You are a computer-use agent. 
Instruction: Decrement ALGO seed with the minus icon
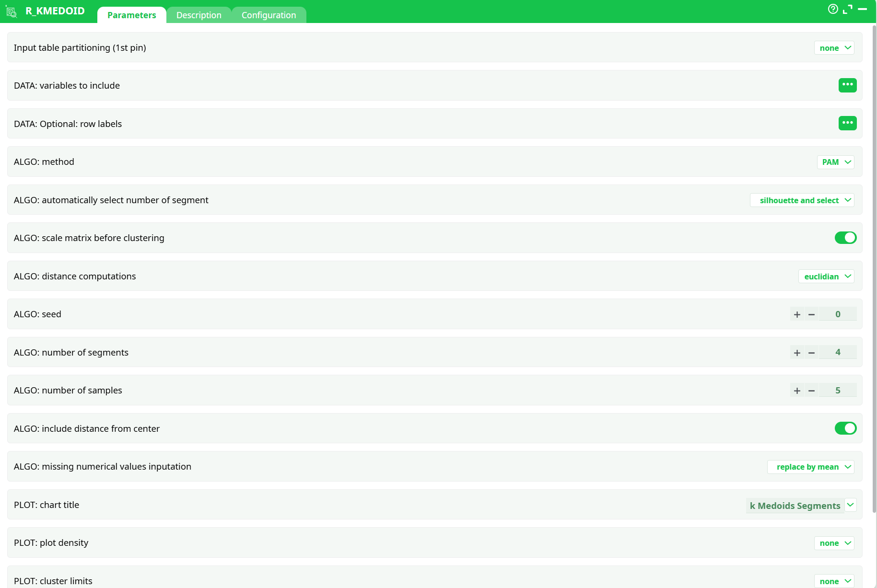[811, 314]
